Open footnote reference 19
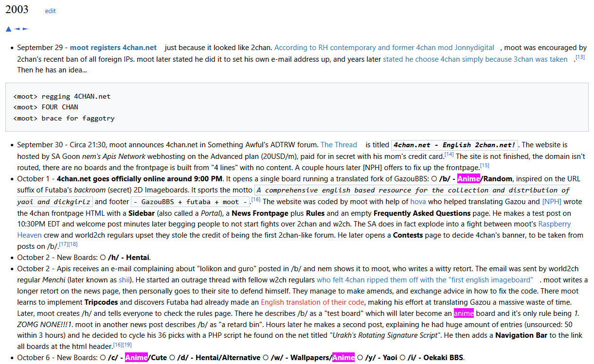The height and width of the screenshot is (364, 594). tap(127, 345)
